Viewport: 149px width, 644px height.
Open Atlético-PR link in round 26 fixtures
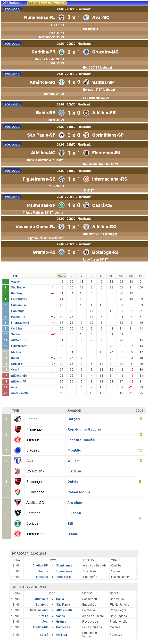(40, 566)
